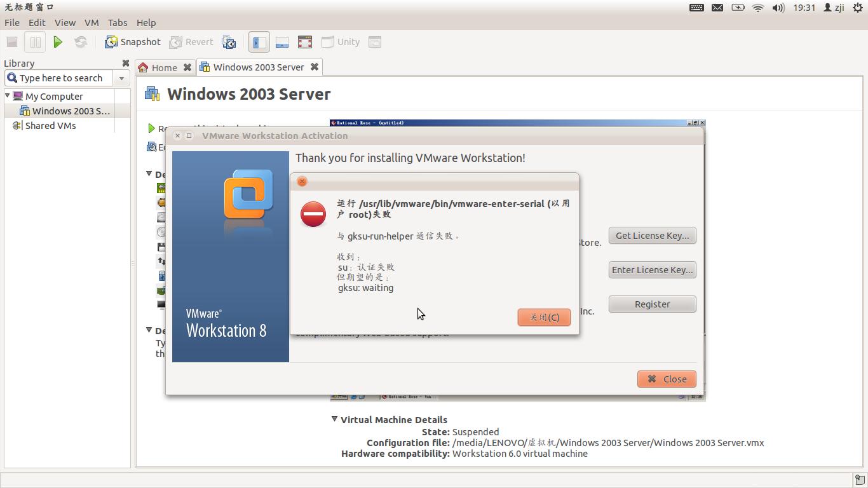The height and width of the screenshot is (488, 868).
Task: Click the Get License Key button
Action: click(652, 236)
